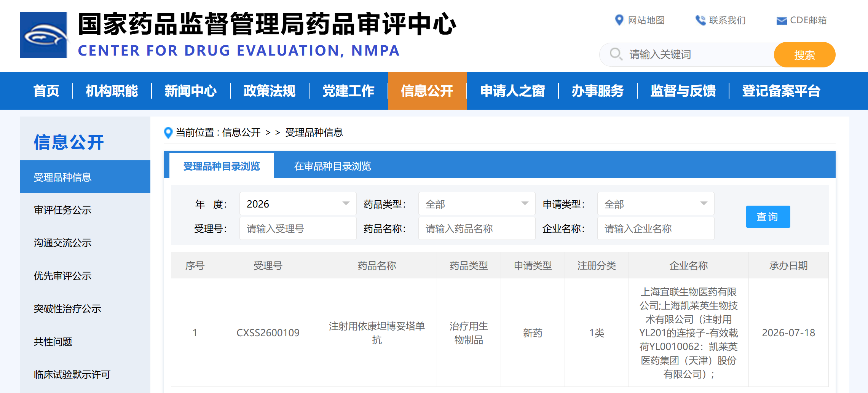Click the CDE logo image
Screen dimensions: 868x393
point(43,35)
